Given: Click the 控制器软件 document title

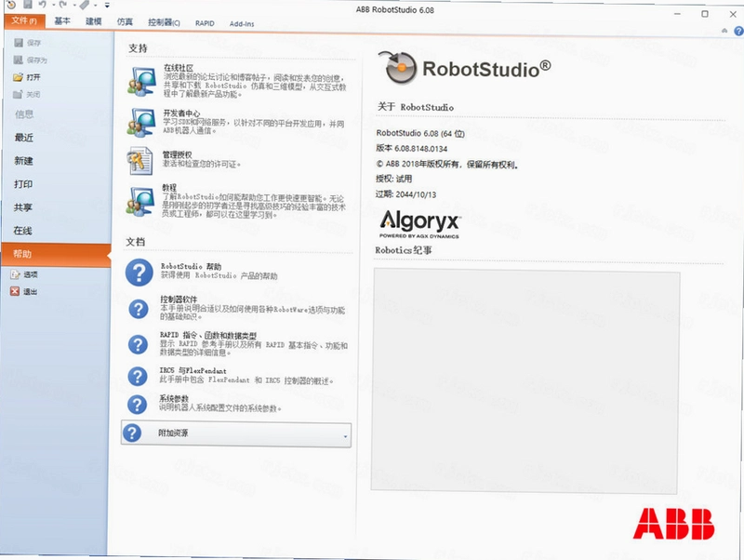Looking at the screenshot, I should (179, 300).
